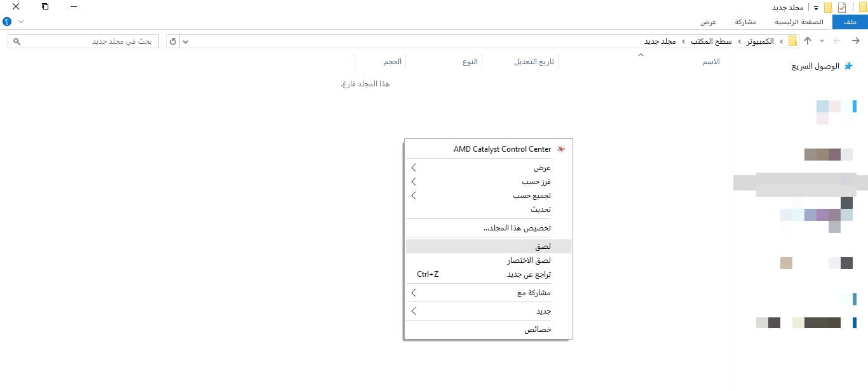
Task: Open خصائص from the context menu
Action: [x=489, y=329]
